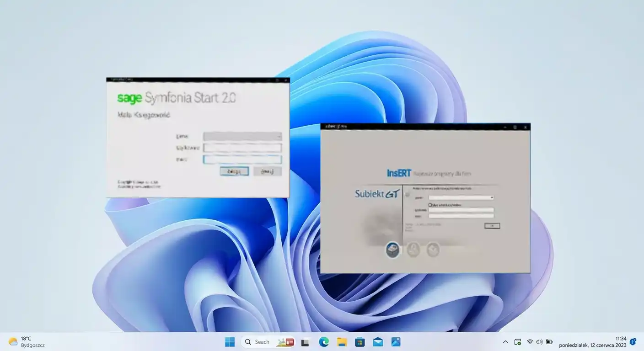Viewport: 644px width, 351px height.
Task: Open the Mail app from the taskbar
Action: (377, 341)
